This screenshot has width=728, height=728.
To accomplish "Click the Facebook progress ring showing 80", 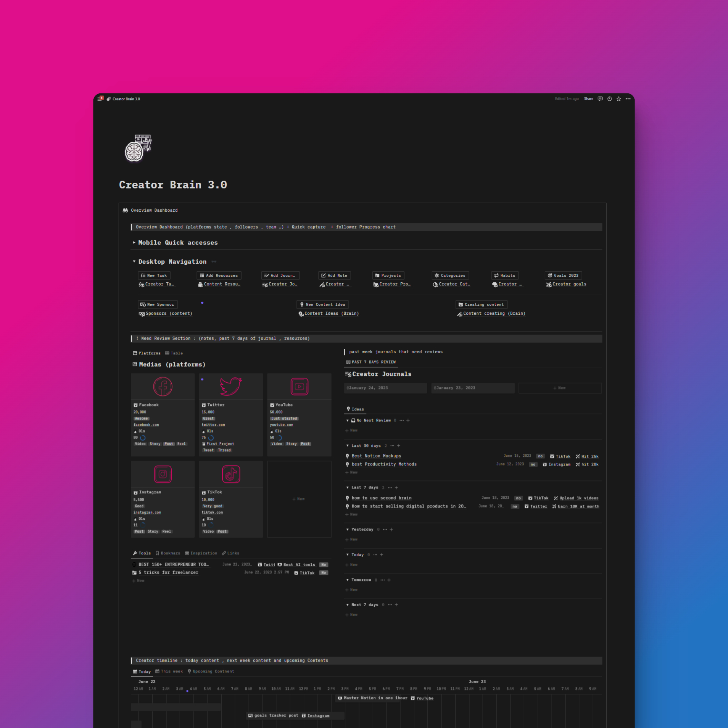I will pyautogui.click(x=143, y=438).
